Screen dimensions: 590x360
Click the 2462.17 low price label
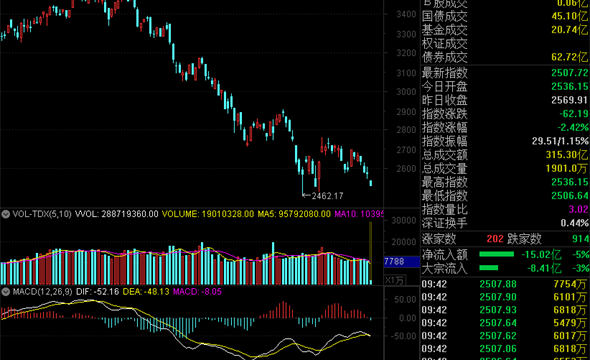(327, 196)
